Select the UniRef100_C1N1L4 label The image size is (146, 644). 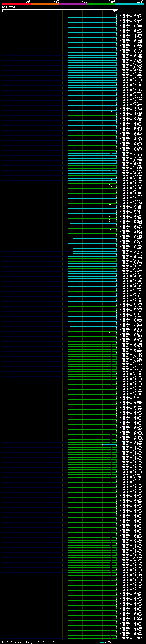click(131, 336)
